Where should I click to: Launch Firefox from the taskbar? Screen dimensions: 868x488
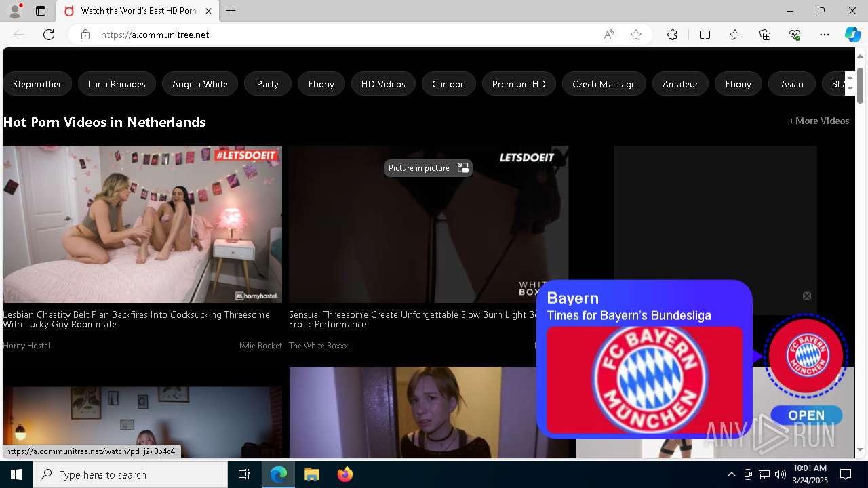pos(344,474)
